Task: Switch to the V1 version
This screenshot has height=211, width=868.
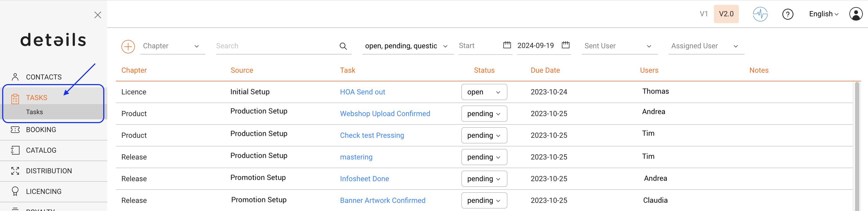Action: (x=704, y=14)
